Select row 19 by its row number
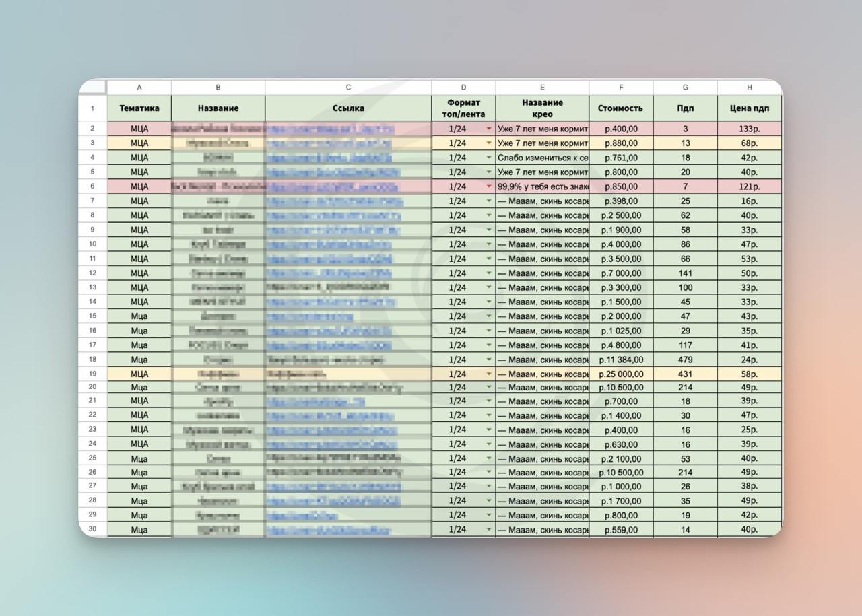This screenshot has width=862, height=616. click(93, 374)
